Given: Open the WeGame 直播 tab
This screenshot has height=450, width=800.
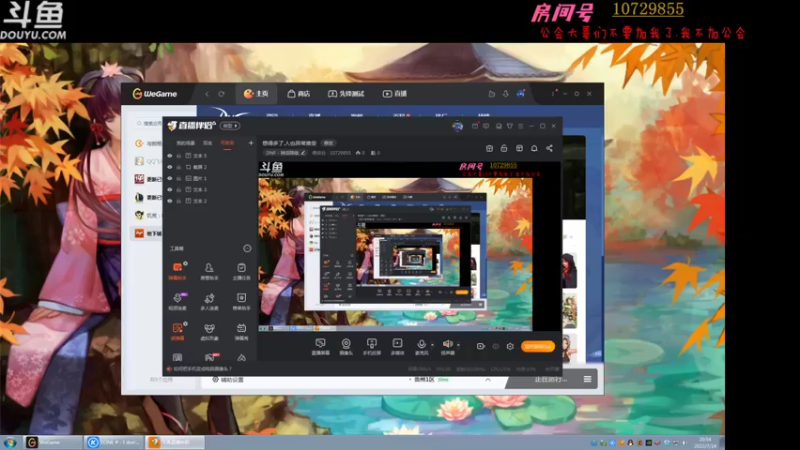Looking at the screenshot, I should point(395,94).
